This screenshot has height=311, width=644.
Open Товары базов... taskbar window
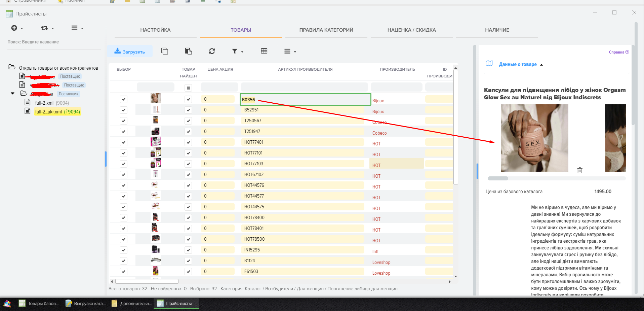coord(39,303)
